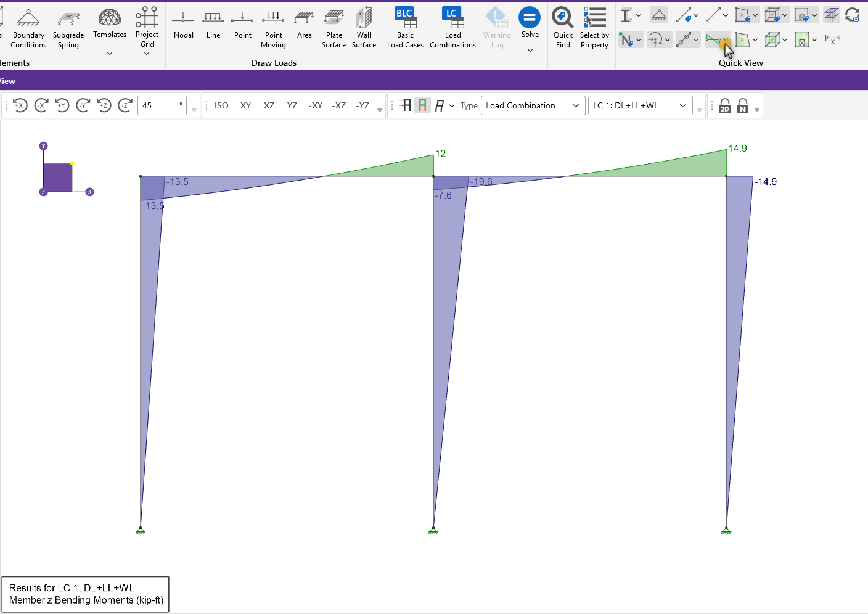
Task: Switch to -YZ plane view
Action: point(362,105)
